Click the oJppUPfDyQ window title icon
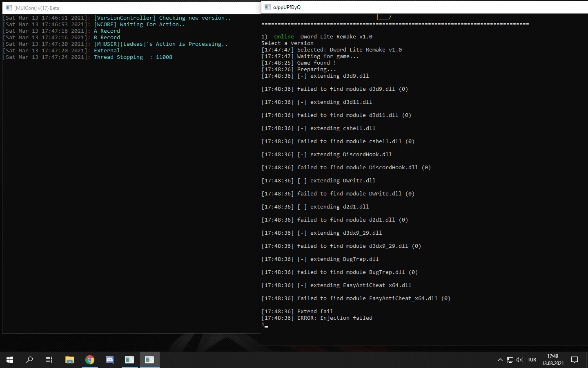588x368 pixels. 267,7
